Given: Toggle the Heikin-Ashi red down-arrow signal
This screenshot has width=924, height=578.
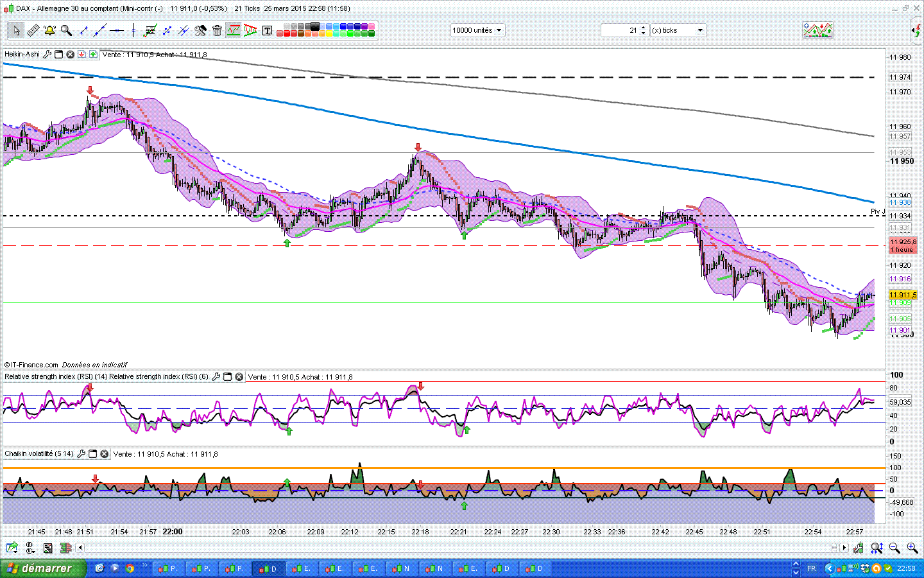Looking at the screenshot, I should [81, 55].
